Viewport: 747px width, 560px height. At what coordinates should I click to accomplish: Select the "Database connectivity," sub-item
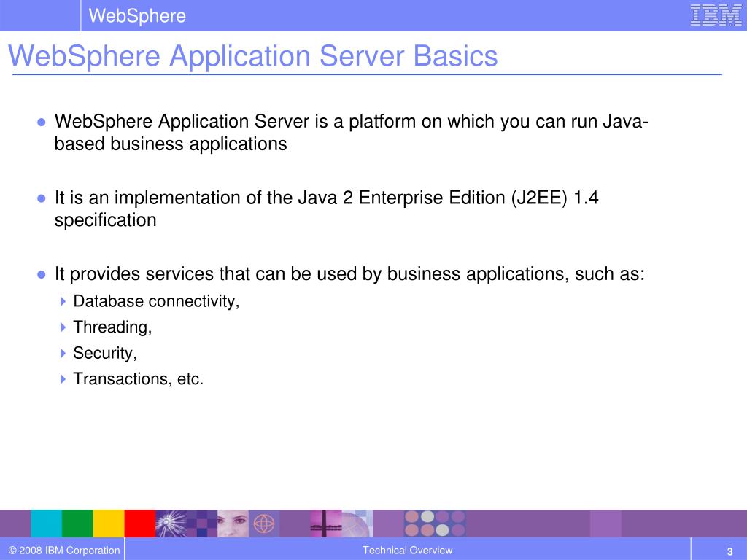click(156, 301)
